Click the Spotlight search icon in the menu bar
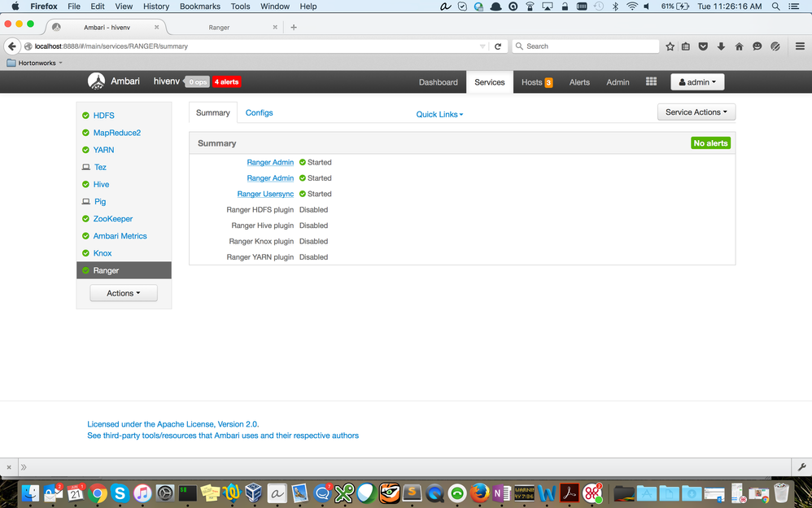 (x=775, y=7)
